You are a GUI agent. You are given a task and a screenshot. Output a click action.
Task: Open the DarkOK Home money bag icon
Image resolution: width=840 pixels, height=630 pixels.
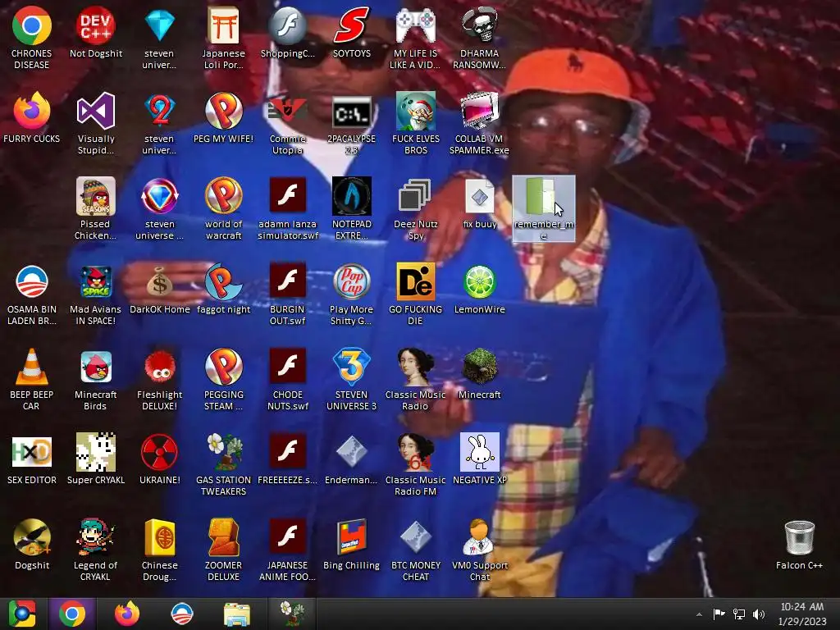pos(160,282)
